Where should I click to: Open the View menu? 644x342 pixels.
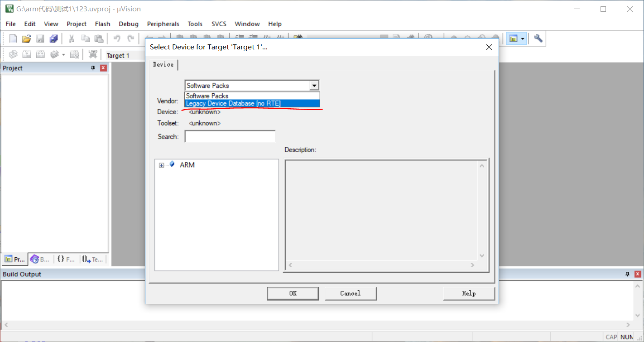tap(51, 24)
